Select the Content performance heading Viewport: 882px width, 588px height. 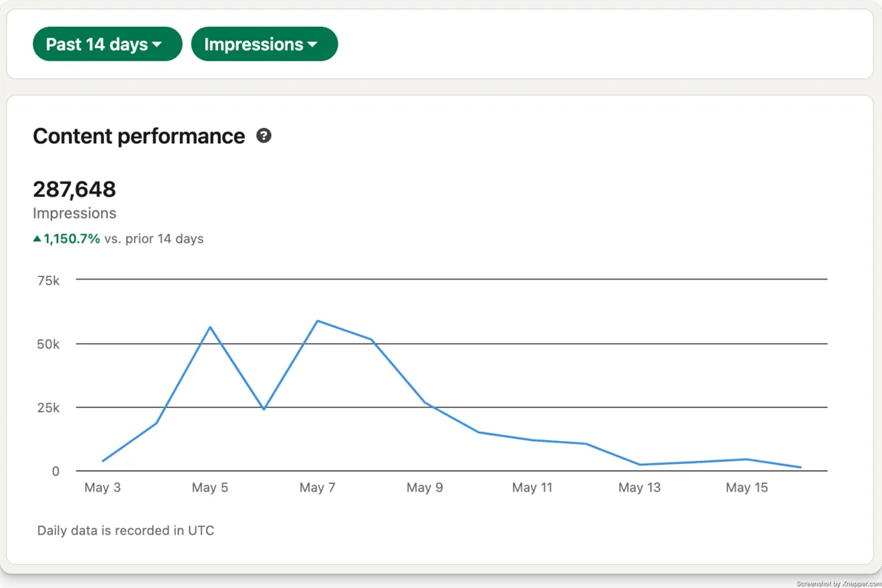click(x=139, y=136)
